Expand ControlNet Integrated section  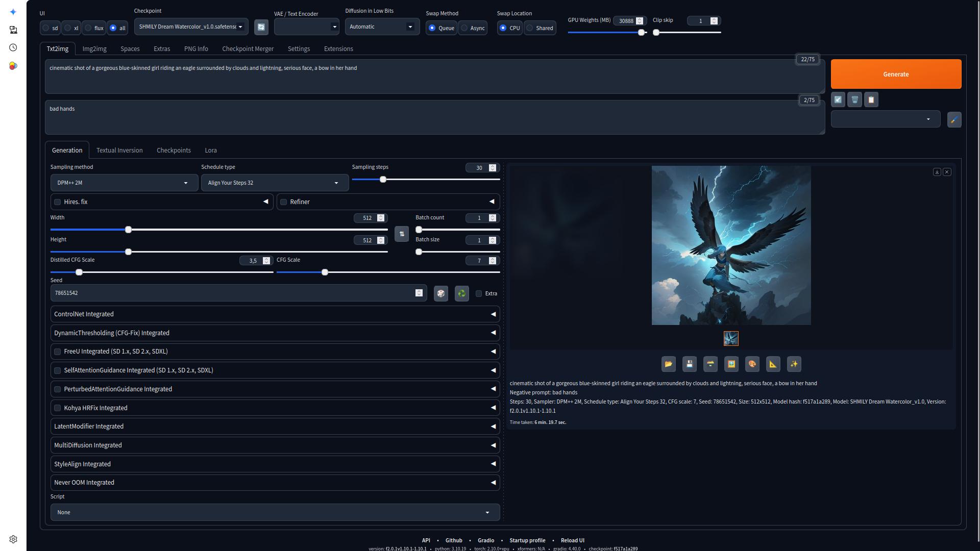275,314
